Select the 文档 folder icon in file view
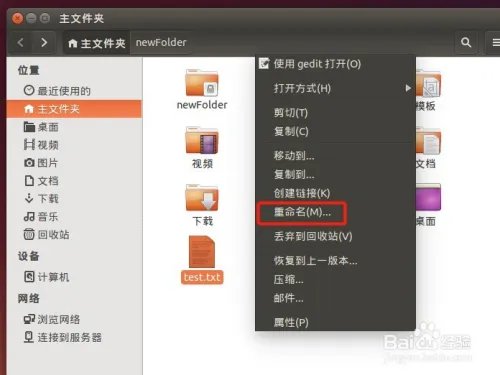Viewport: 500px width, 375px height. pos(428,141)
